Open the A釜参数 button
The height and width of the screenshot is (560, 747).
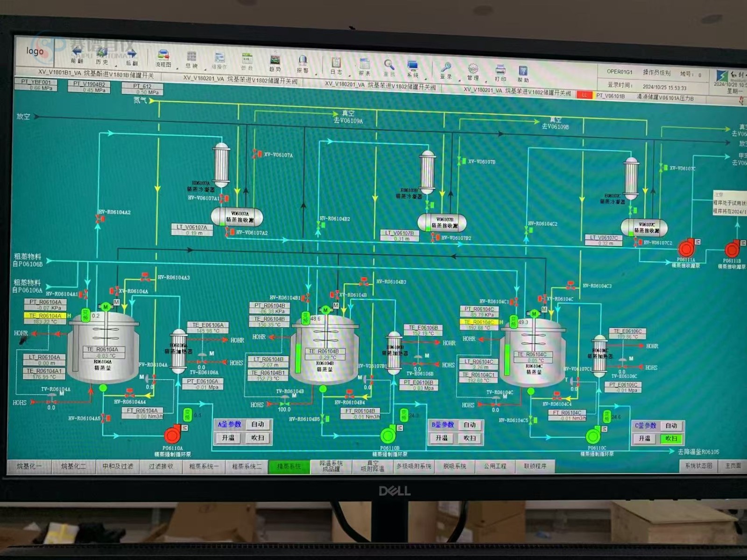click(x=229, y=424)
